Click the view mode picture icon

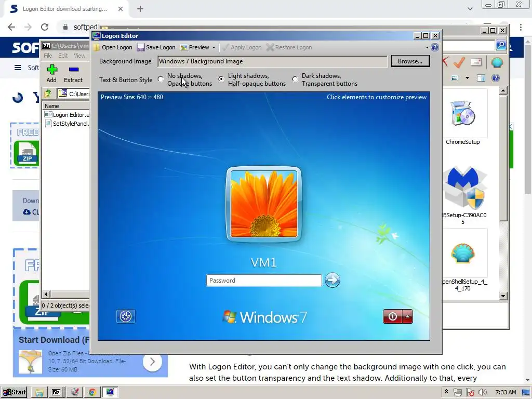coord(455,78)
